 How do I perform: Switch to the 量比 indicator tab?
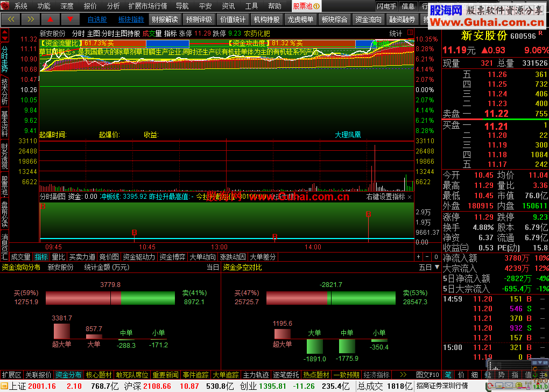[58, 257]
